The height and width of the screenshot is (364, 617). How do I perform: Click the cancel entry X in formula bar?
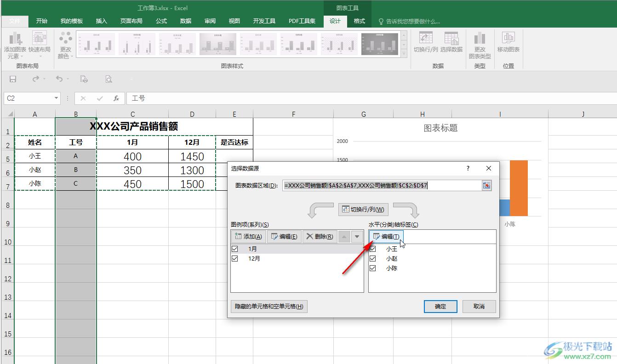click(83, 98)
